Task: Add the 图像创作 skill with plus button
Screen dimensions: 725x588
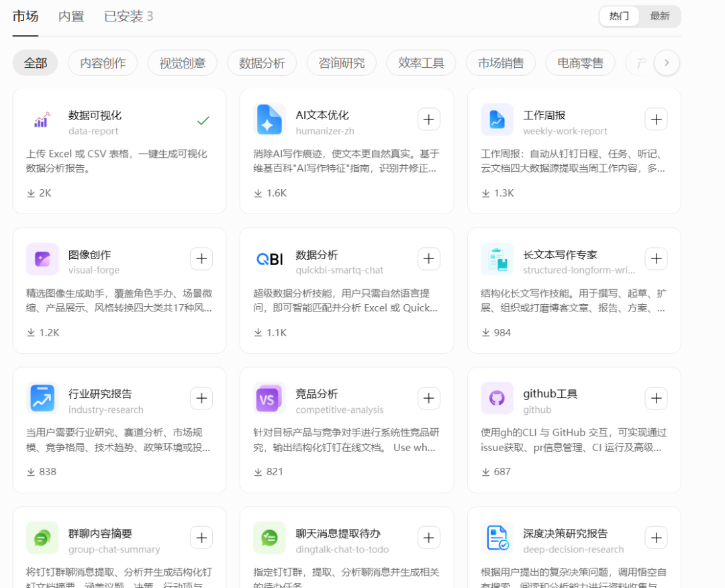Action: point(201,259)
